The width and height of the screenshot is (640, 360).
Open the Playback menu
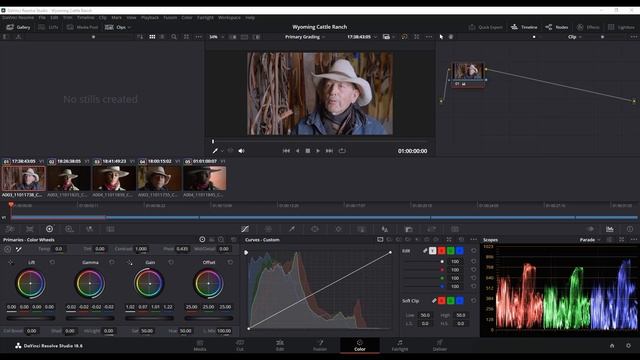tap(150, 18)
